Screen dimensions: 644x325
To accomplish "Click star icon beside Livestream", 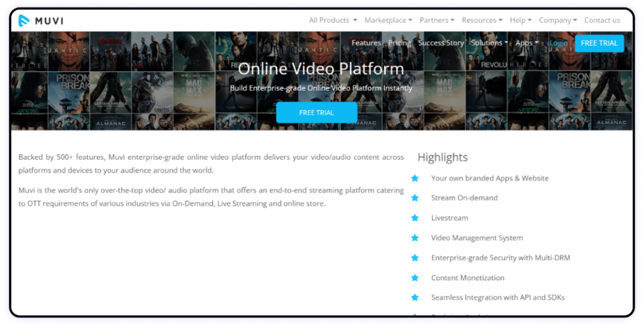I will [x=415, y=218].
